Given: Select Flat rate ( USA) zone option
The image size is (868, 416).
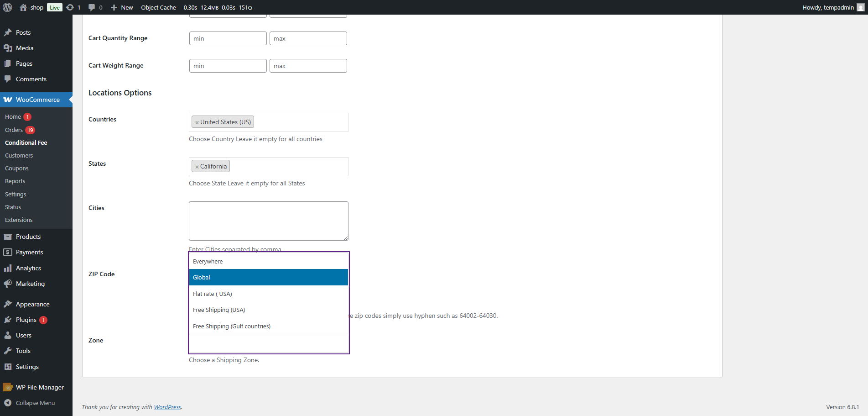Looking at the screenshot, I should (269, 294).
